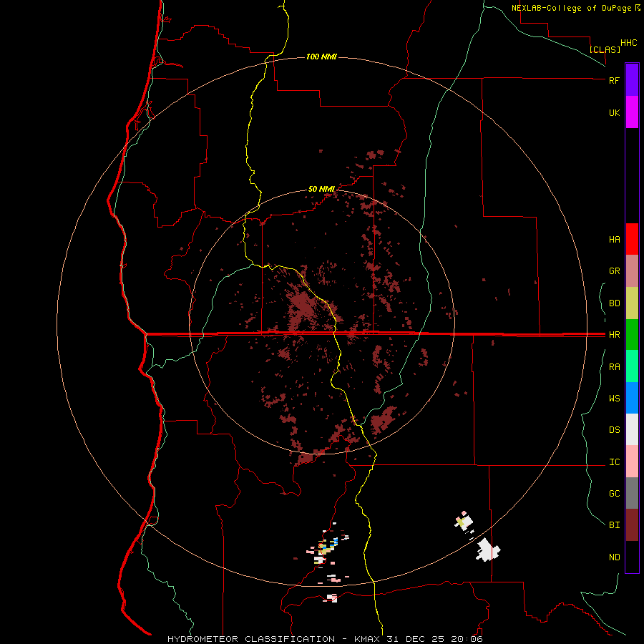Click the 'HYDROMETEOR CLASSIFICATION' title text
The width and height of the screenshot is (644, 644).
[x=251, y=639]
